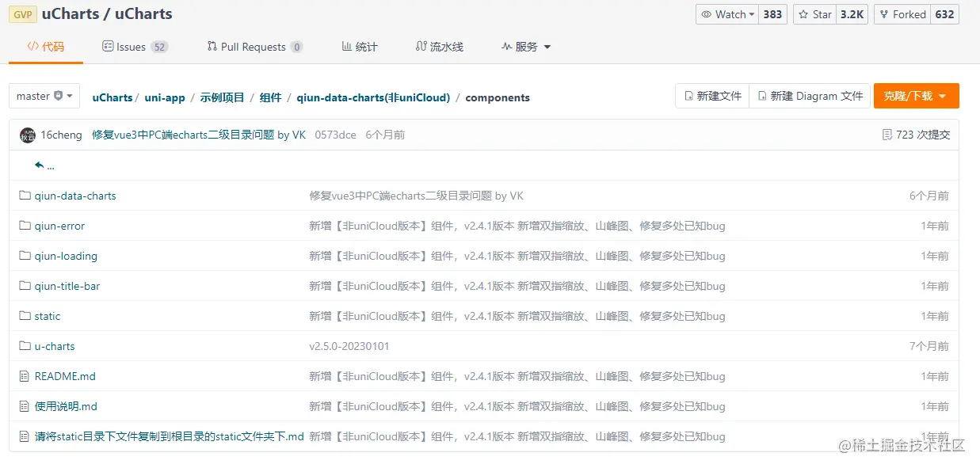
Task: Go to 示例项目 breadcrumb
Action: (x=222, y=97)
